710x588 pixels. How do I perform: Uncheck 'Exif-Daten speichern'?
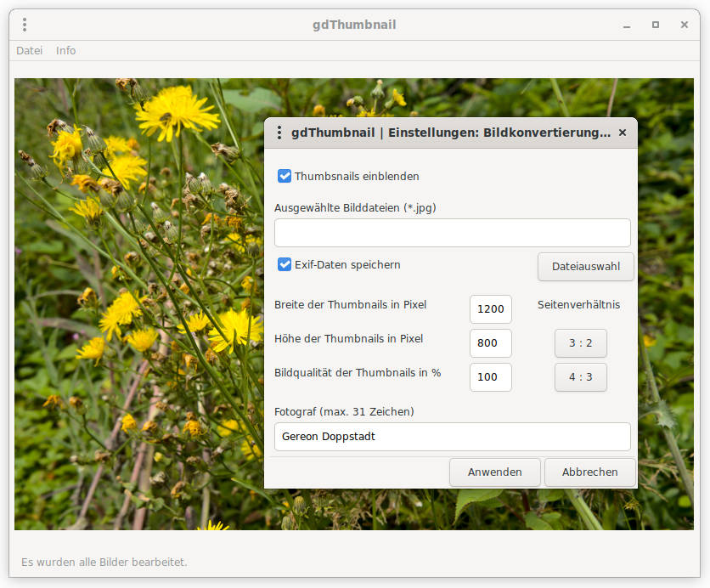point(285,264)
